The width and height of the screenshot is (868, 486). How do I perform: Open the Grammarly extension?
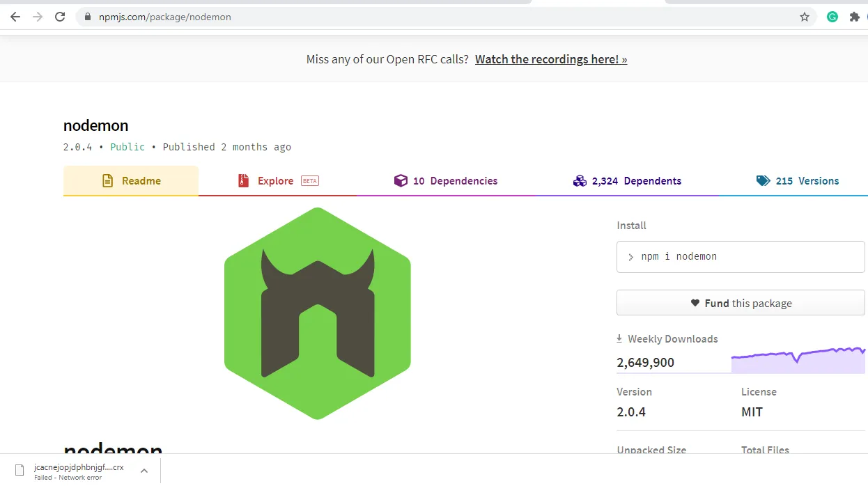(x=832, y=17)
